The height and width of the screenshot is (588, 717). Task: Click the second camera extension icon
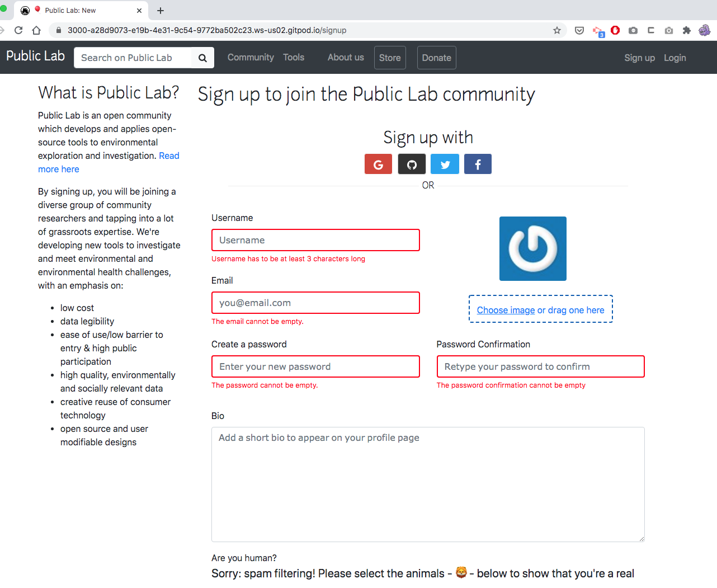pyautogui.click(x=669, y=30)
